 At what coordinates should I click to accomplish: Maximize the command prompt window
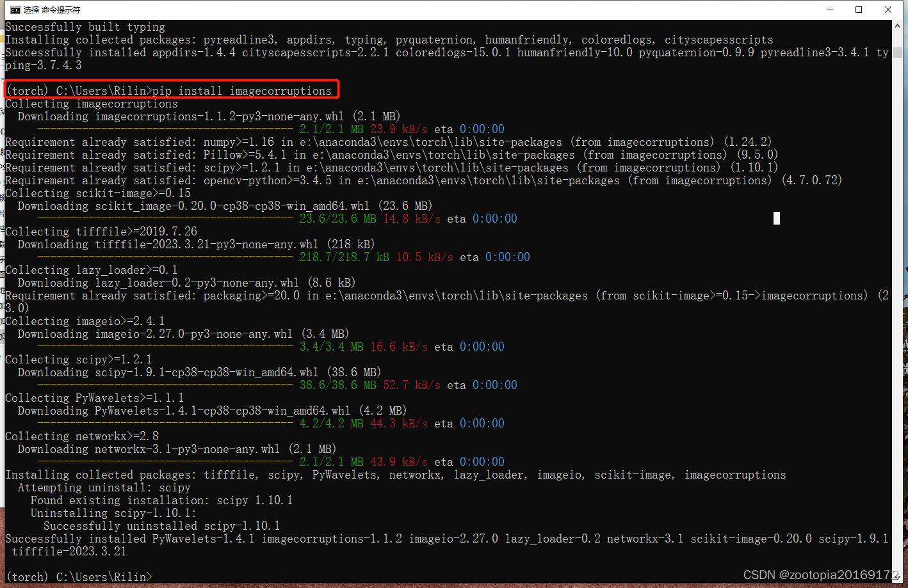(x=859, y=10)
